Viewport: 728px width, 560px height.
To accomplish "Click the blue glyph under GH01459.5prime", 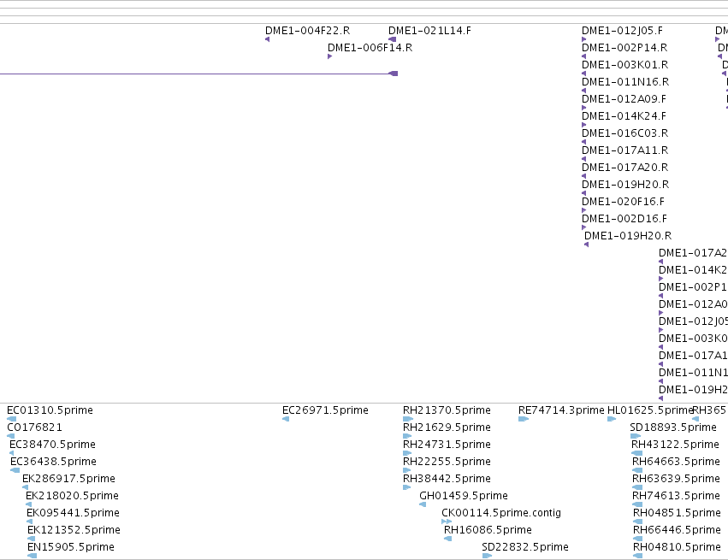I will click(x=423, y=504).
